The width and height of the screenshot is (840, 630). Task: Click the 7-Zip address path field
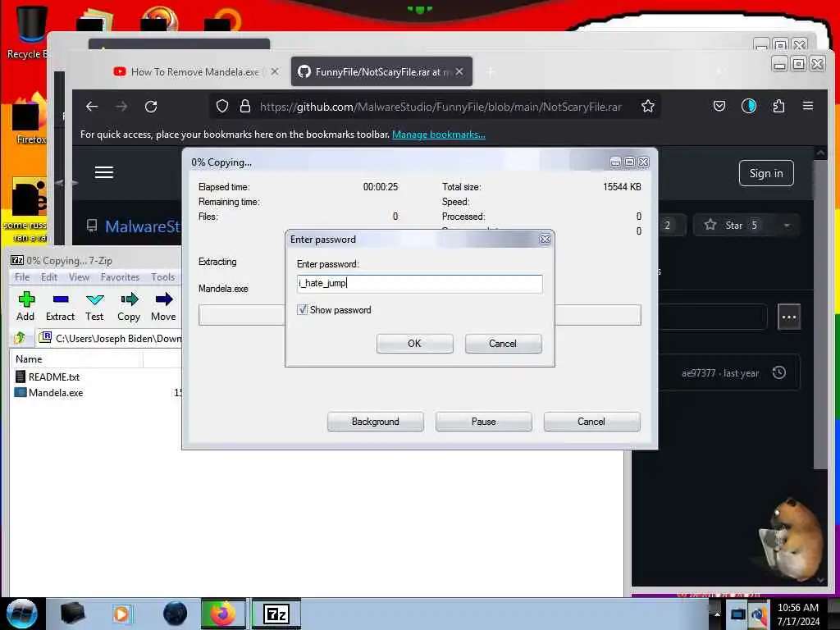(x=110, y=338)
